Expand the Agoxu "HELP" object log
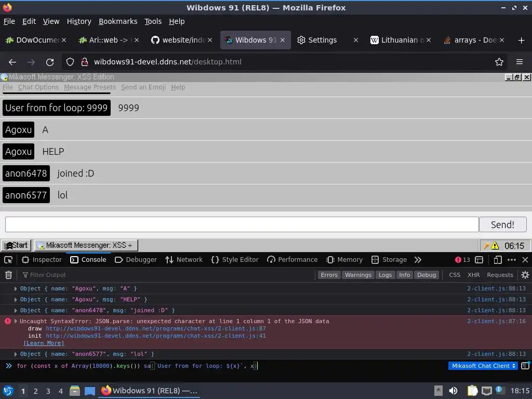Image resolution: width=532 pixels, height=399 pixels. [x=15, y=300]
